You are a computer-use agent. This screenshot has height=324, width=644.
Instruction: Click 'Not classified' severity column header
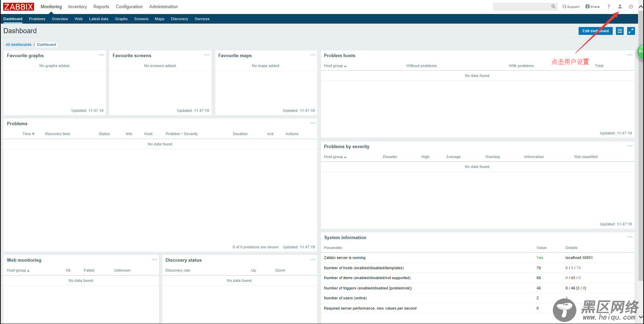(586, 156)
